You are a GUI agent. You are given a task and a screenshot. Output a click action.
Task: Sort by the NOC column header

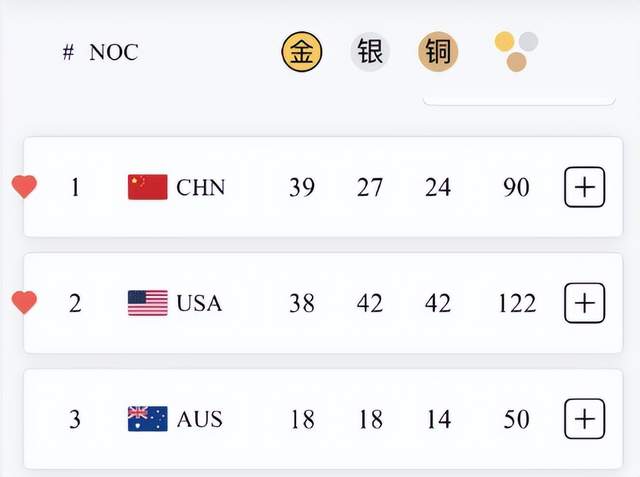tap(113, 53)
